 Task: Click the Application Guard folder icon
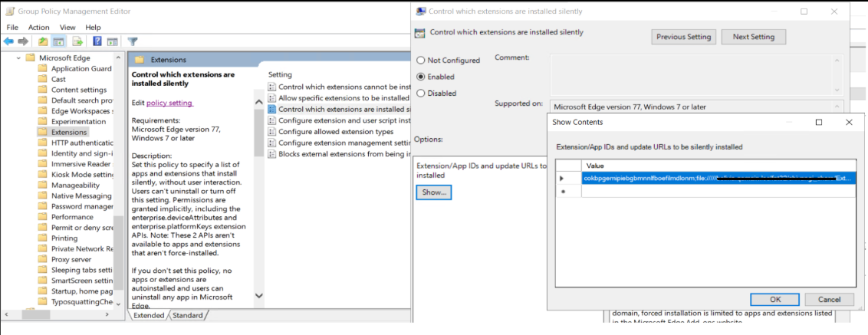click(x=42, y=69)
